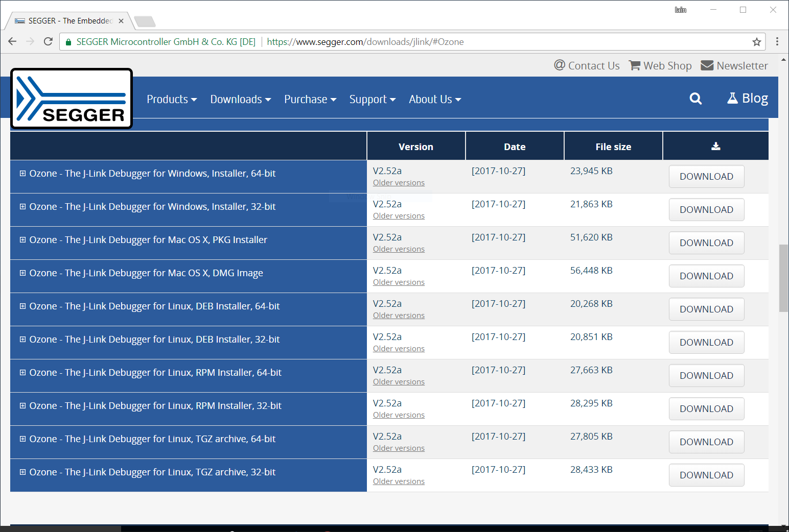Expand Ozone Windows Installer 32-bit row
Image resolution: width=789 pixels, height=532 pixels.
(22, 207)
